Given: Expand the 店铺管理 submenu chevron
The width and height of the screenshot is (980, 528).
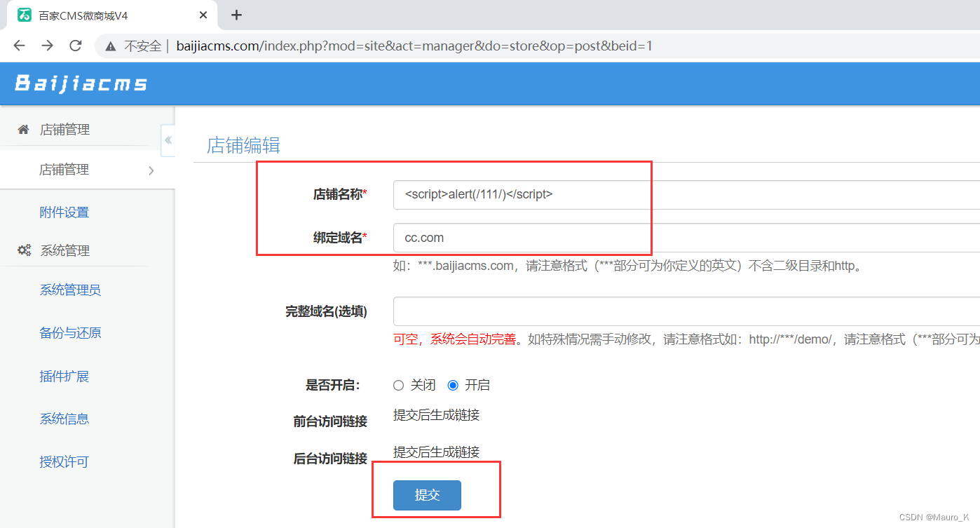Looking at the screenshot, I should [151, 170].
